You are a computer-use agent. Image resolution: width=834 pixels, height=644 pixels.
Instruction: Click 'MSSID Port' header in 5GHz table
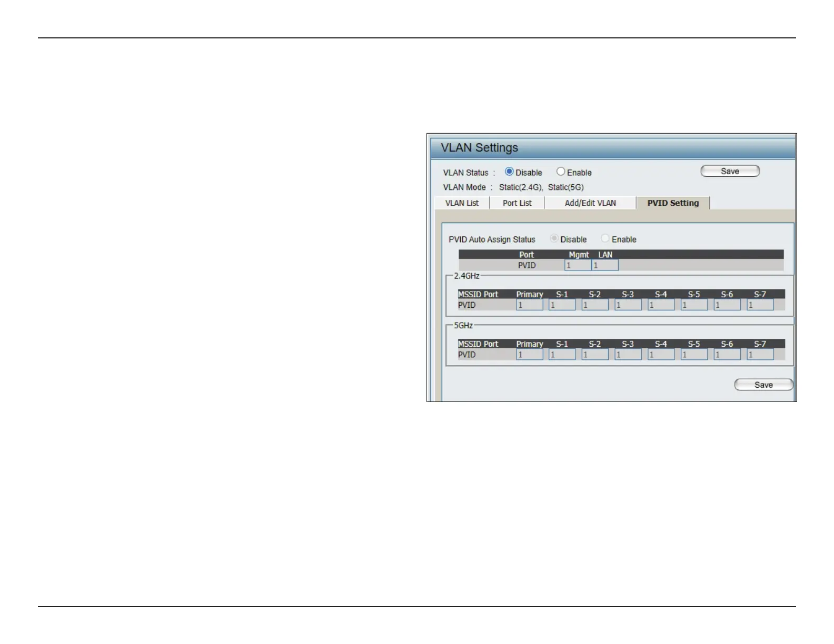pyautogui.click(x=478, y=344)
